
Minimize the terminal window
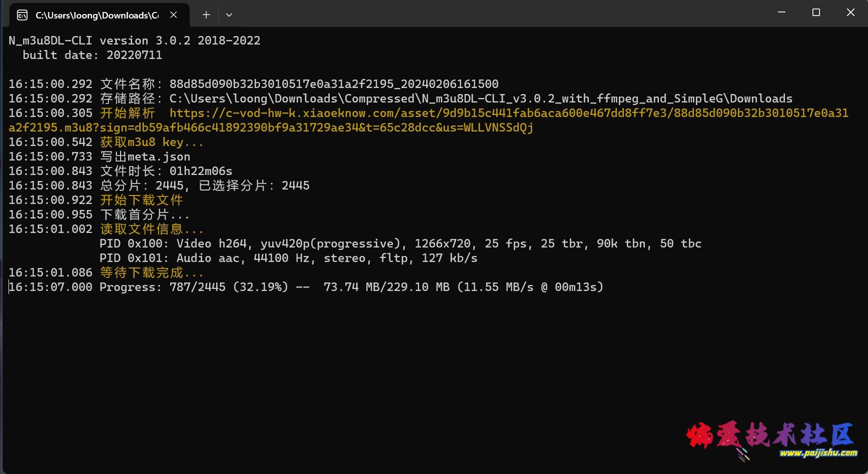(x=781, y=12)
